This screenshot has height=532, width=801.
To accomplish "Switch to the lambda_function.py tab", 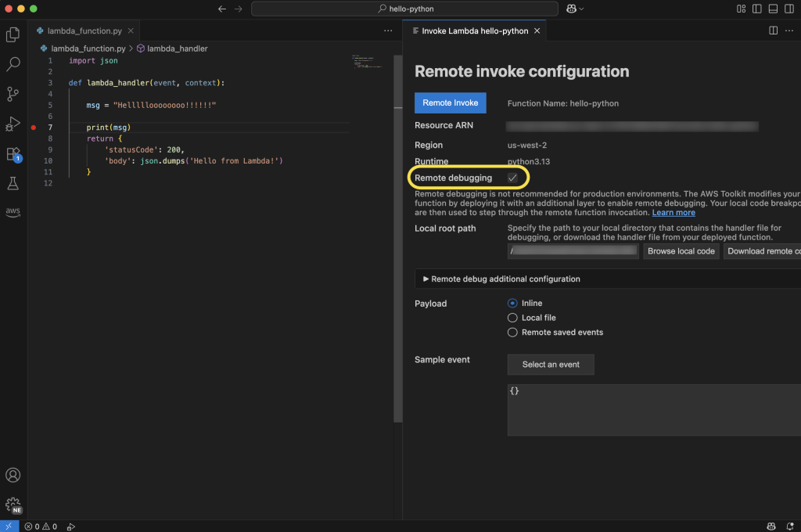I will [84, 31].
